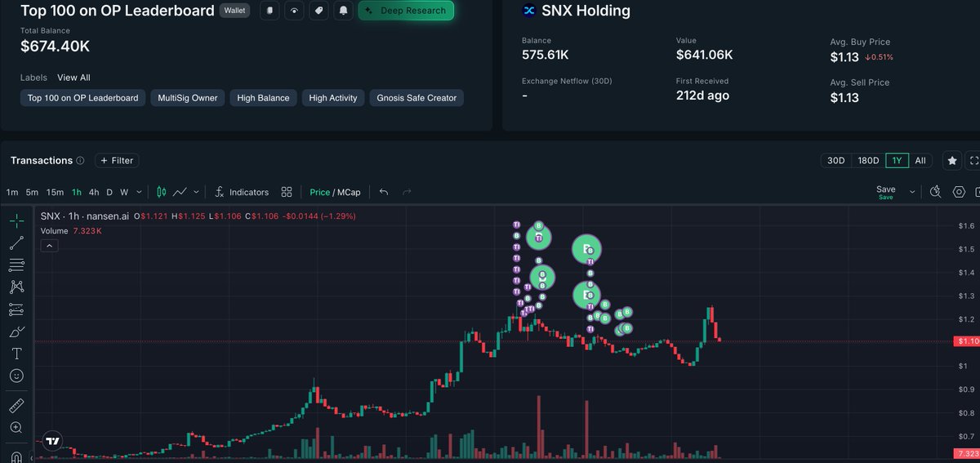Click the undo arrow
Viewport: 980px width, 463px height.
point(384,192)
